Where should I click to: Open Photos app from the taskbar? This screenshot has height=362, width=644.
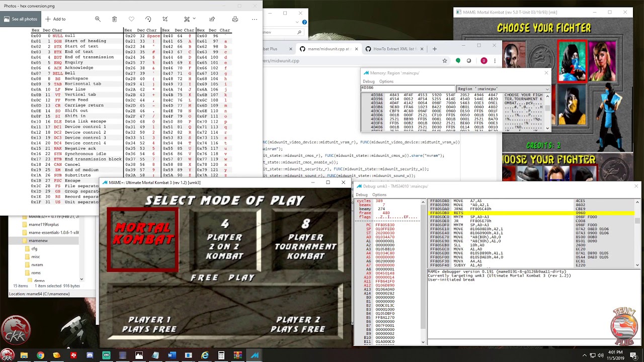tap(139, 355)
